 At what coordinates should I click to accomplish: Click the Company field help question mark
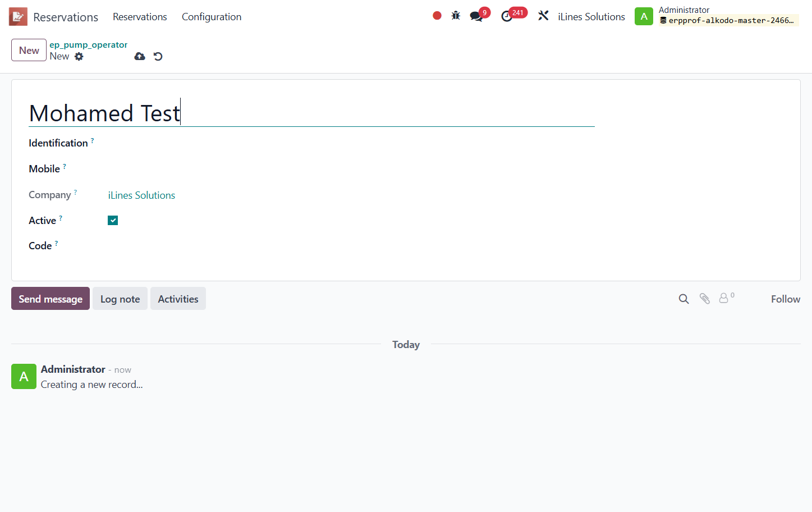[x=76, y=192]
